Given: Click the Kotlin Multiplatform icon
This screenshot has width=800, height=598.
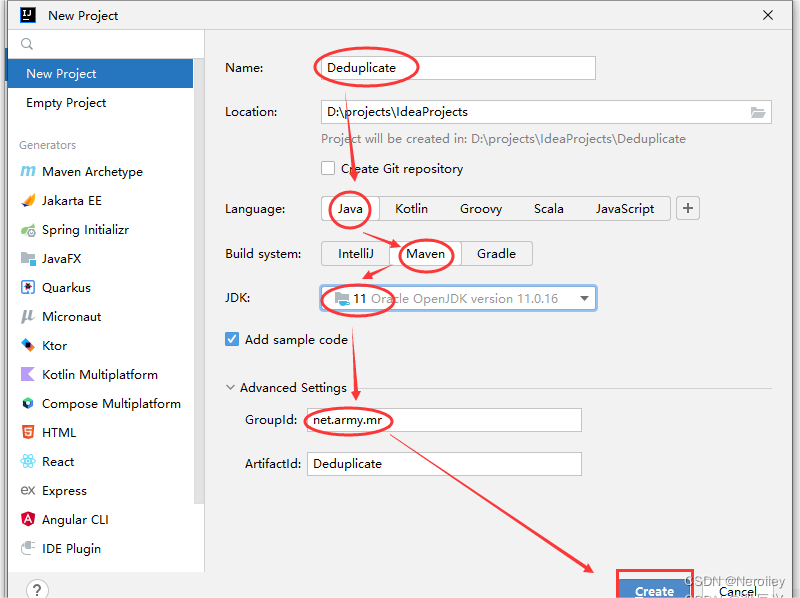Looking at the screenshot, I should (28, 375).
